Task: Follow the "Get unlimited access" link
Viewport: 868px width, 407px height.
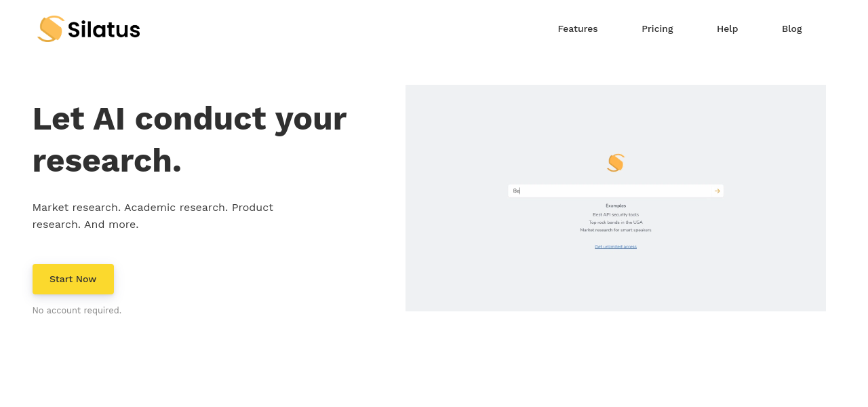Action: pos(616,246)
